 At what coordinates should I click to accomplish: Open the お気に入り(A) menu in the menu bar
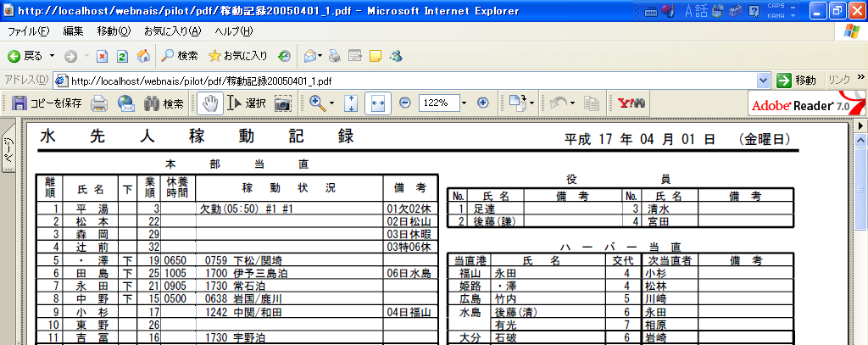tap(172, 31)
